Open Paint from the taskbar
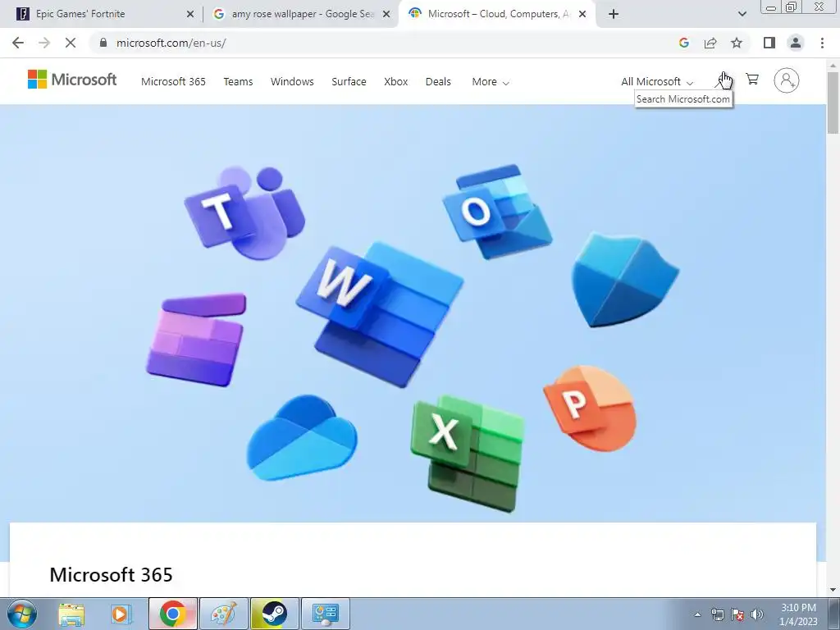This screenshot has height=630, width=840. point(223,614)
